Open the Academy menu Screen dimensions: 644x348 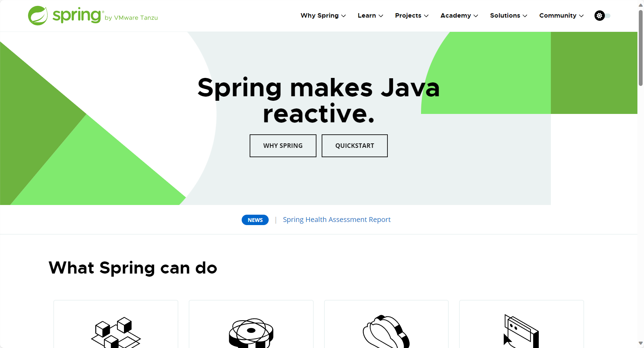point(459,16)
